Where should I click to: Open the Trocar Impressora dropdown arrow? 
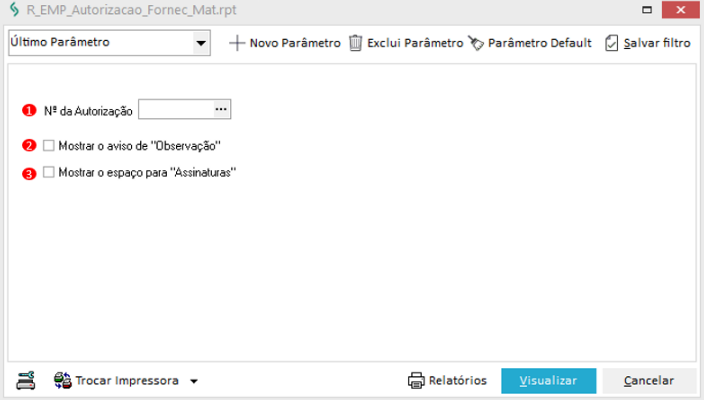click(x=194, y=381)
